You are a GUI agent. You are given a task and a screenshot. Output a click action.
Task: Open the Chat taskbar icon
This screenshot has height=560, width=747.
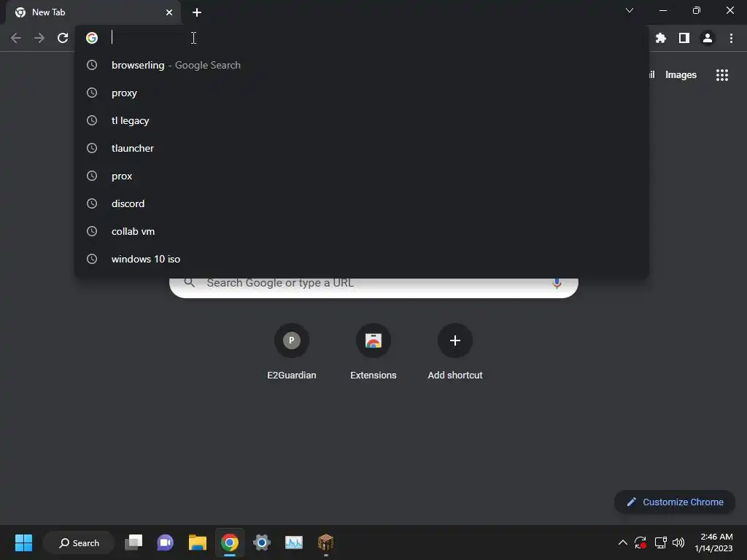(x=166, y=542)
